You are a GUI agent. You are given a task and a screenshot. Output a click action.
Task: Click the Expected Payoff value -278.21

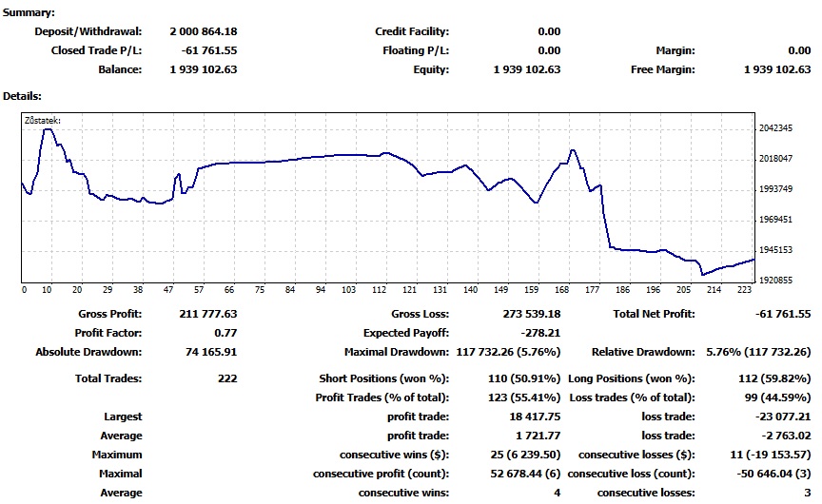(540, 333)
